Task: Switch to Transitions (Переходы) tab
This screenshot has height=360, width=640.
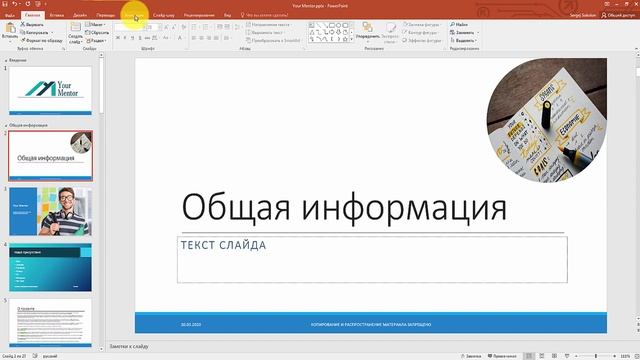Action: pos(106,15)
